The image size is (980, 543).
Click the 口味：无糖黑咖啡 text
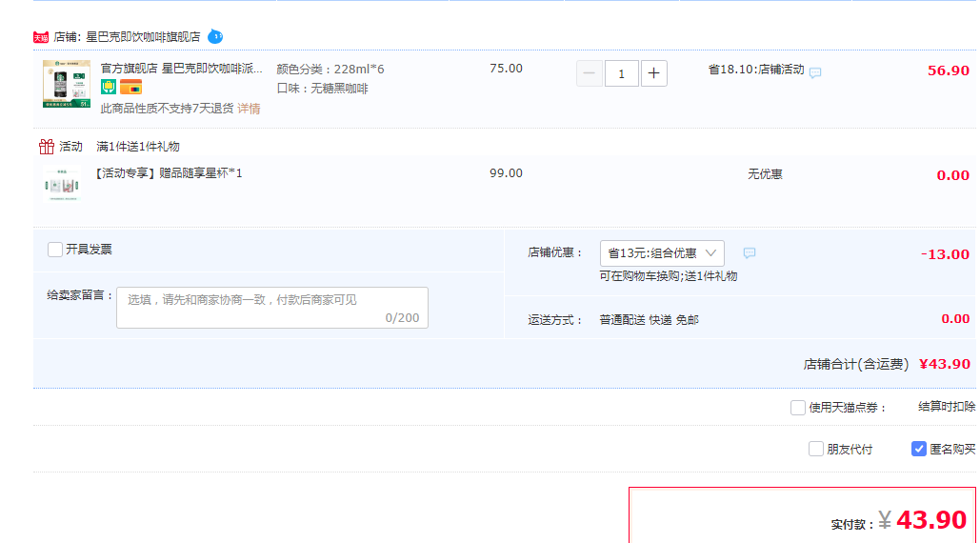[323, 89]
